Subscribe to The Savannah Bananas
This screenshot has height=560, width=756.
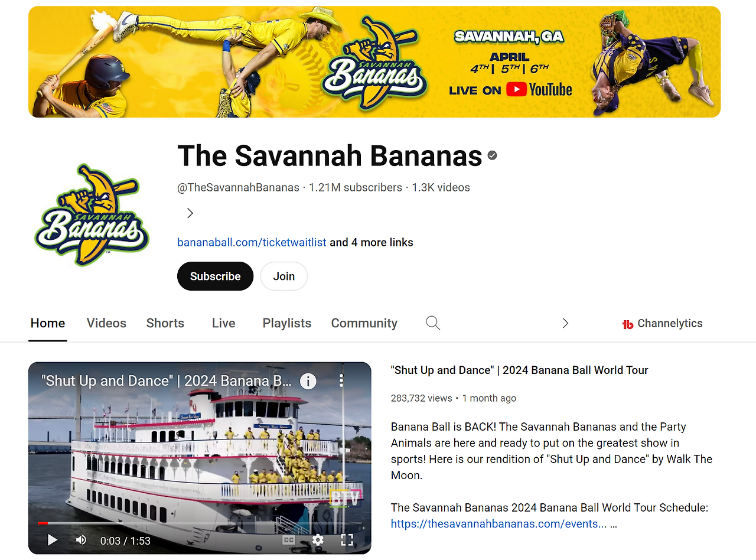pyautogui.click(x=215, y=276)
